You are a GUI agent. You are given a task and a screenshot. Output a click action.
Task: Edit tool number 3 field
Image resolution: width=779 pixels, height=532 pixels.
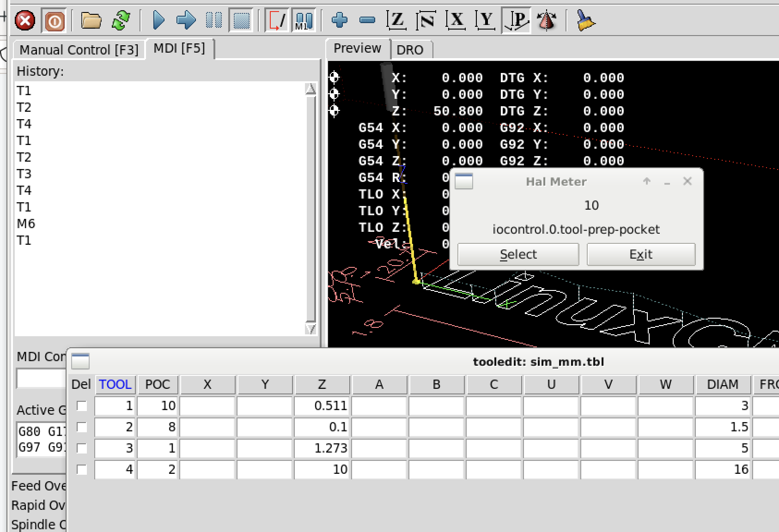click(115, 448)
